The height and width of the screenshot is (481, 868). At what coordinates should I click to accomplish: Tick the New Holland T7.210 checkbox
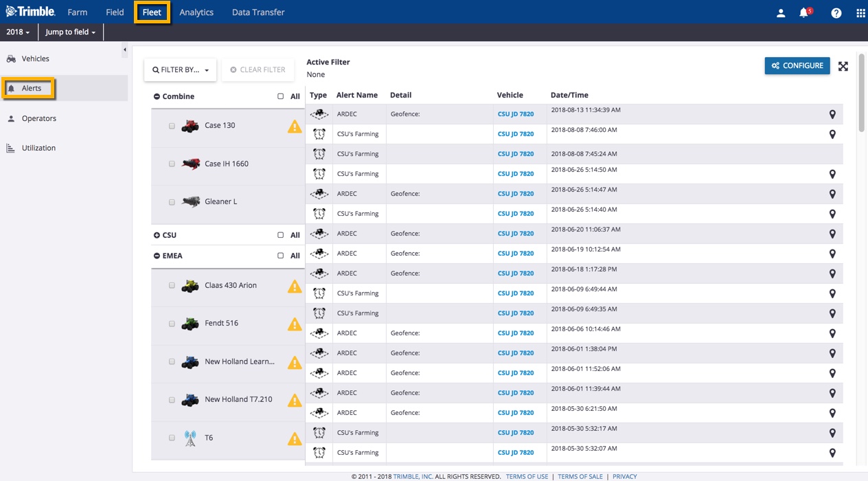[x=172, y=400]
